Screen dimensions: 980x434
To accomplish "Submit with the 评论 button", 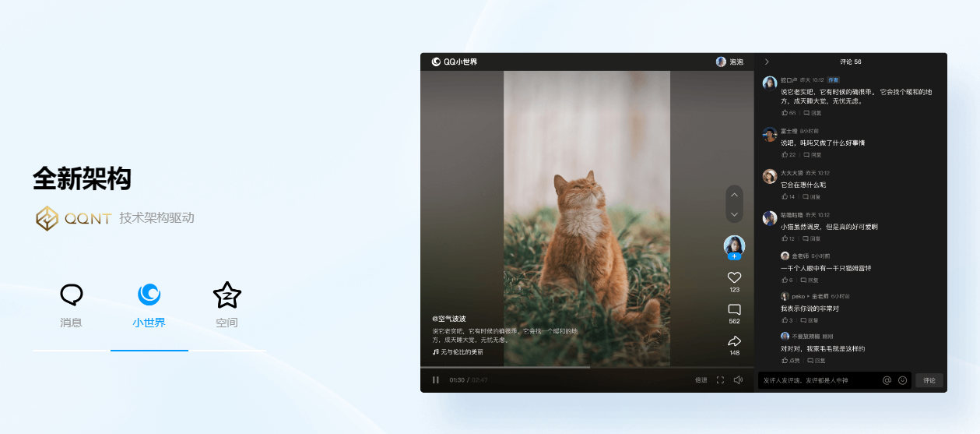I will 929,380.
